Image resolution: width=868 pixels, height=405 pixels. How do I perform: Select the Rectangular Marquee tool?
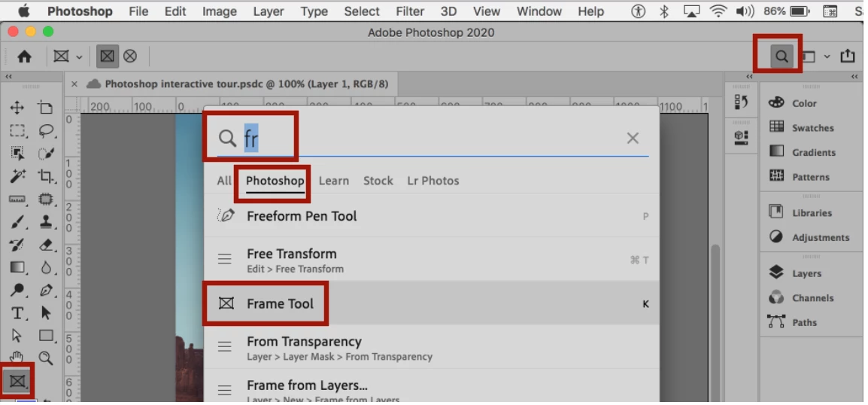[17, 131]
